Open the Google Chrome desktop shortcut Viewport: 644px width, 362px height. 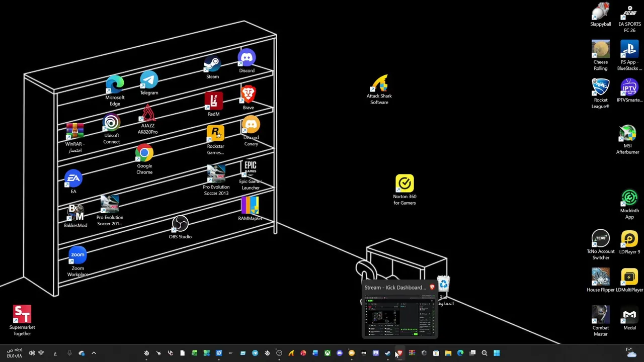[144, 154]
